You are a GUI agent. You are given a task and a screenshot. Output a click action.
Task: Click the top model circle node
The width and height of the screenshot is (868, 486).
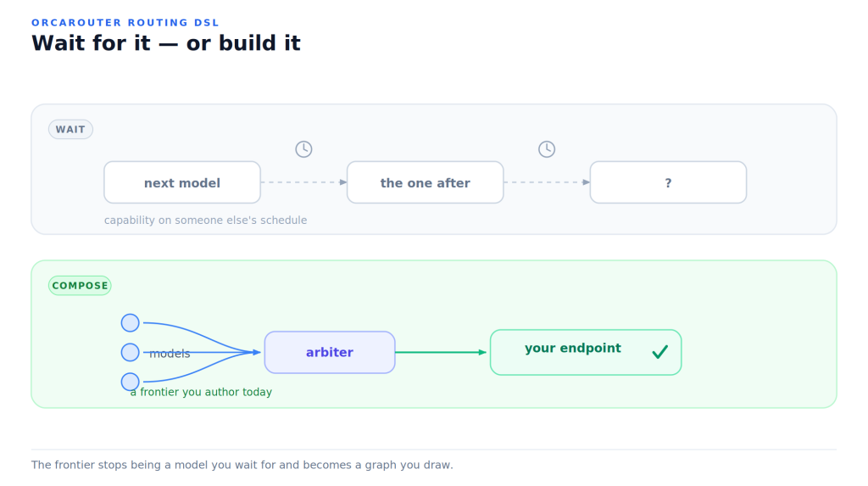[130, 322]
